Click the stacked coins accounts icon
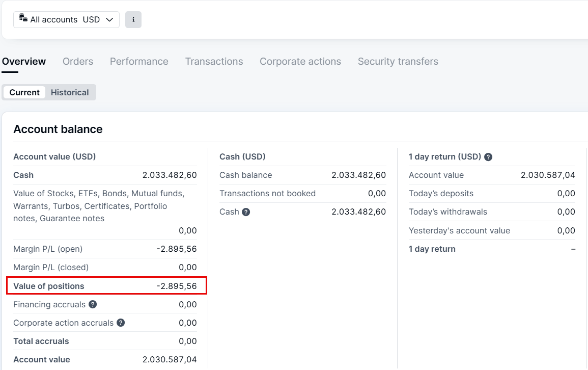 [x=23, y=19]
